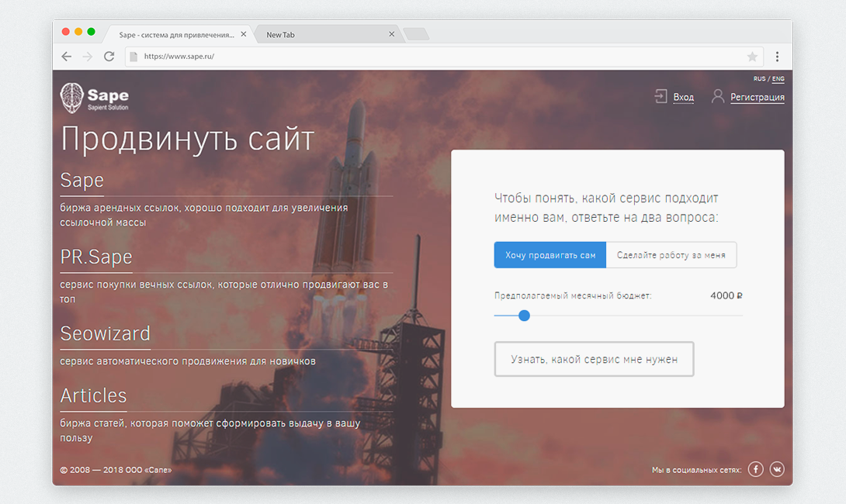The height and width of the screenshot is (504, 846).
Task: Open the Вход login link
Action: coord(683,97)
